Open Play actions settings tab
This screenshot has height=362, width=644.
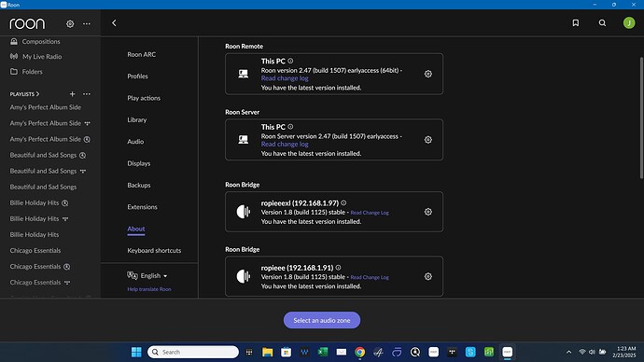(144, 98)
